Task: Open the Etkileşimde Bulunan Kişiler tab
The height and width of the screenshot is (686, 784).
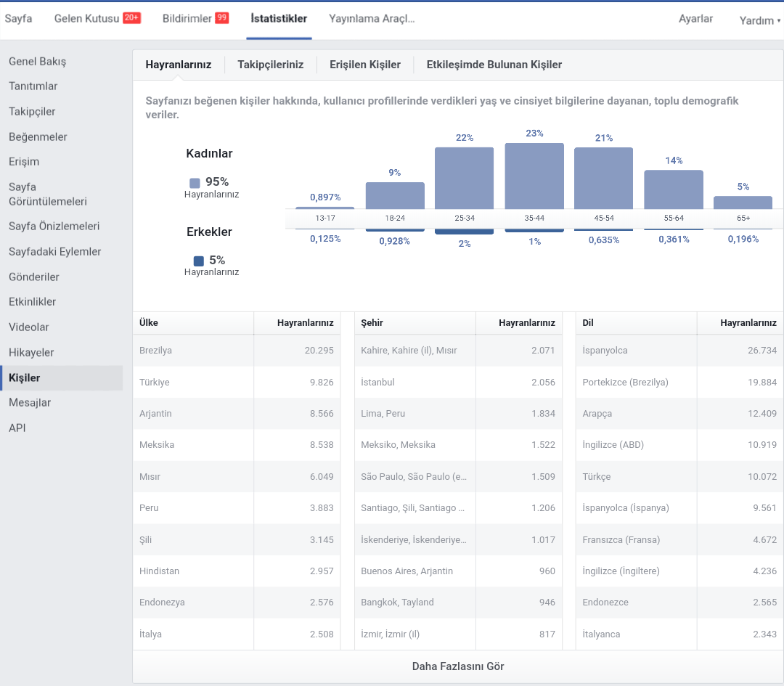Action: click(494, 65)
